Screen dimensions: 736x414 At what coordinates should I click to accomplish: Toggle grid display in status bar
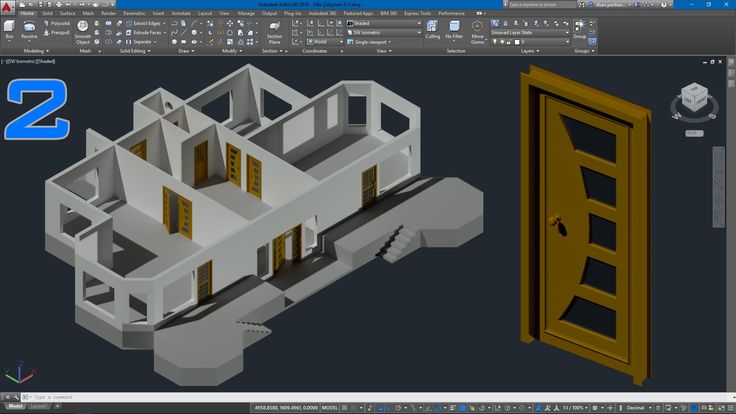(345, 408)
